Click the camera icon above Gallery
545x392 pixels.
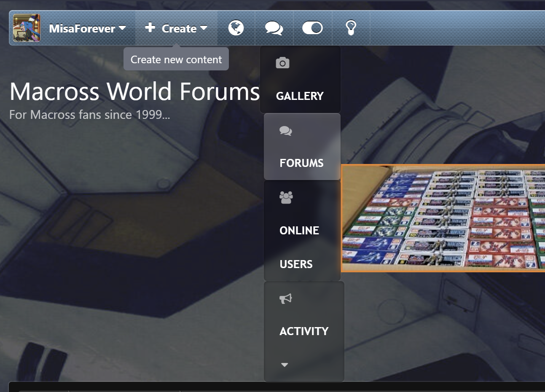pos(282,63)
